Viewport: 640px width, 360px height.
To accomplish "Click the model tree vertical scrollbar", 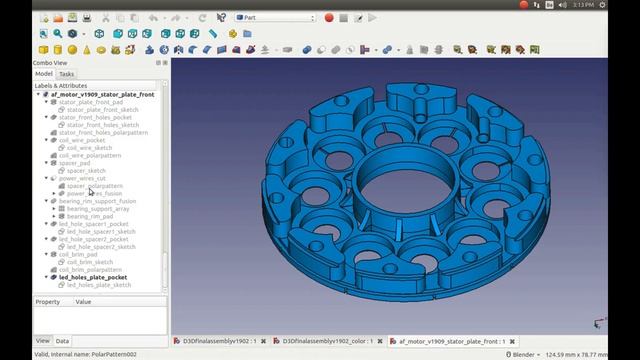I will (165, 188).
